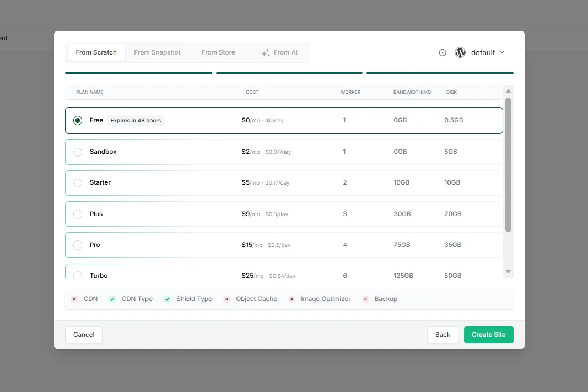Open the From Store tab

[x=218, y=52]
